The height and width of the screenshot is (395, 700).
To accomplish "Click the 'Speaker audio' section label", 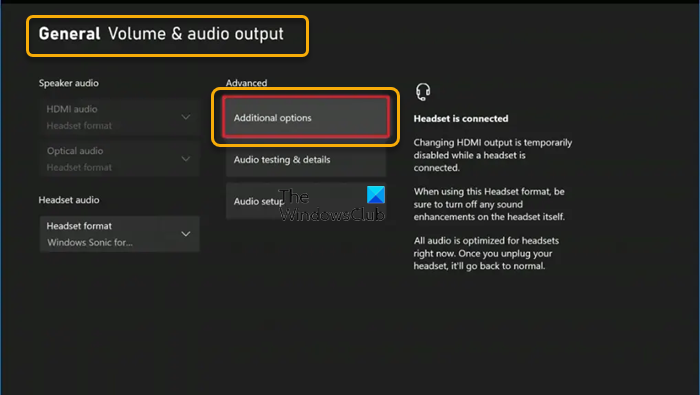I will coord(69,83).
